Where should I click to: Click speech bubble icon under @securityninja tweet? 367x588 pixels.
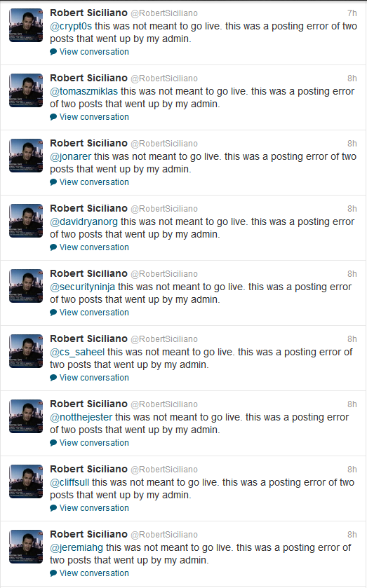53,313
